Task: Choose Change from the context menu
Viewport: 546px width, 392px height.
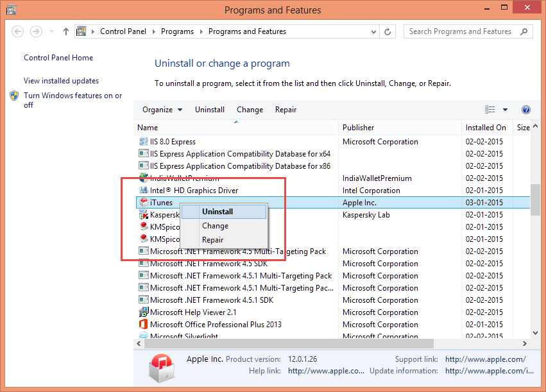Action: 224,226
